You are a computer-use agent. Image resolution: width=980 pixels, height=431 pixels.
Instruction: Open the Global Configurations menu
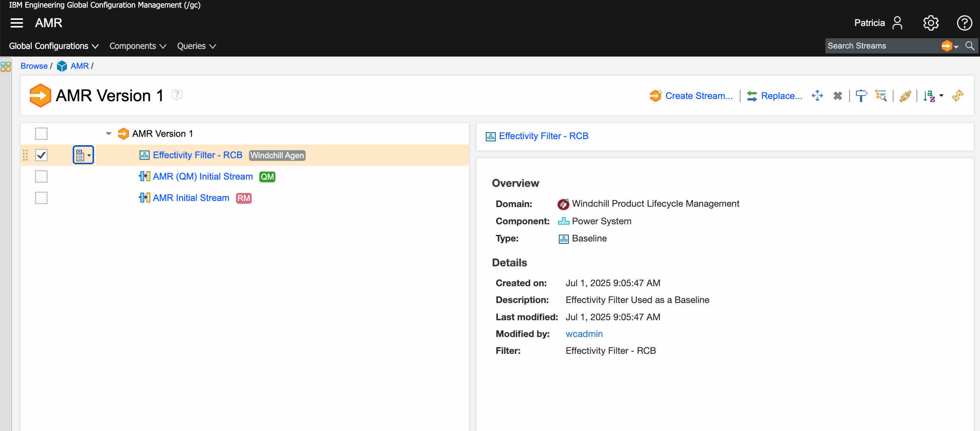click(54, 46)
